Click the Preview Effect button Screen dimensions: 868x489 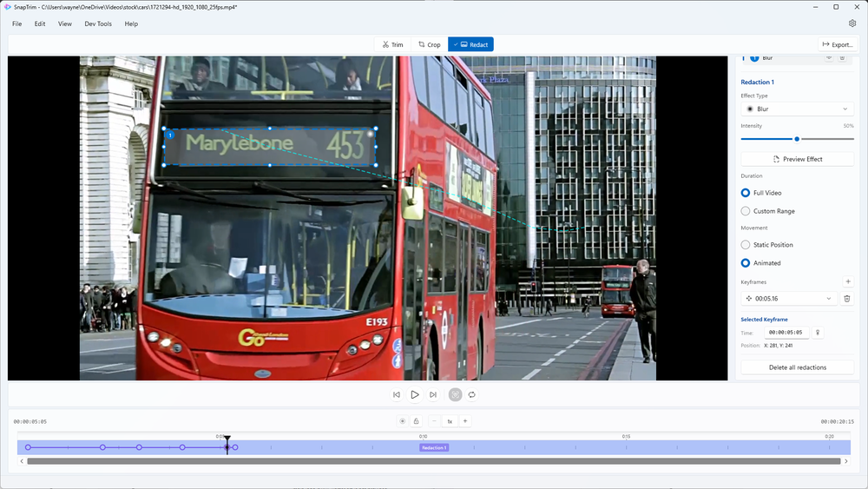797,159
